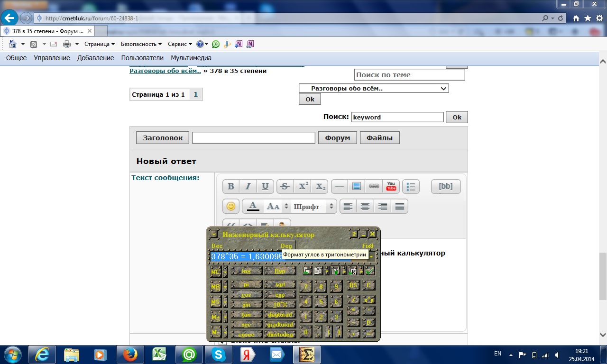Apply underline formatting in the message editor
The image size is (607, 364).
click(265, 187)
